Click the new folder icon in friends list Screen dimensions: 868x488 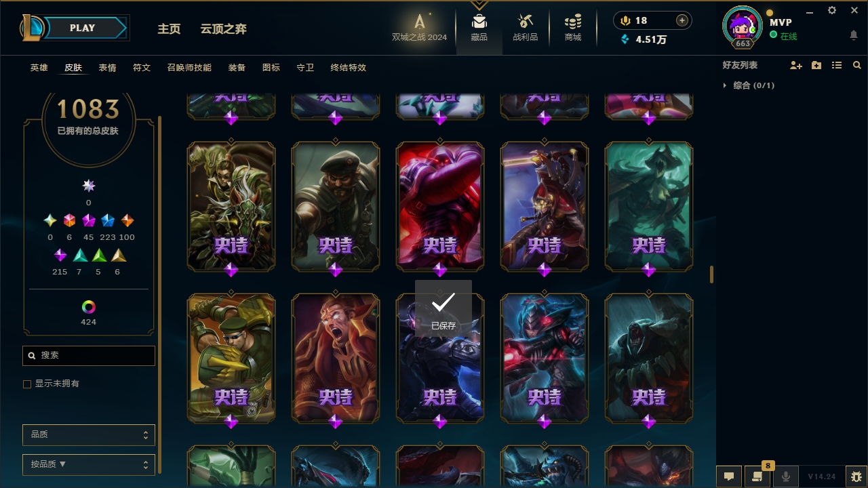click(x=816, y=65)
